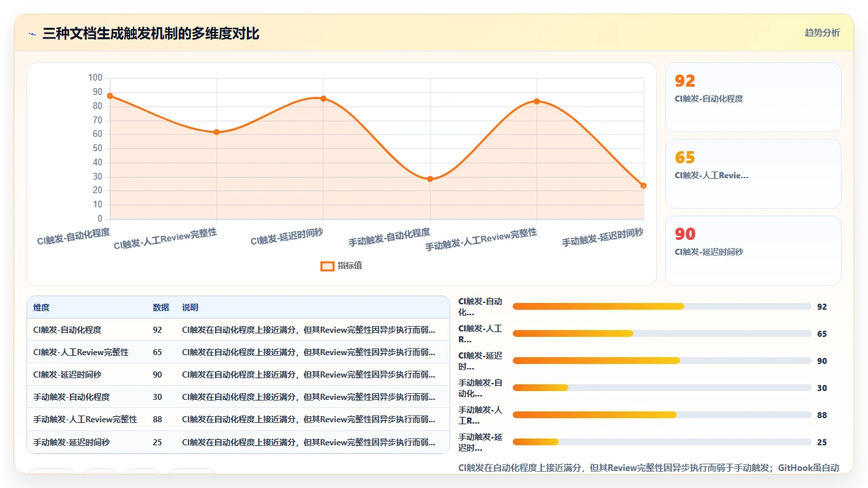Click the lightning icon beside the dashboard title

click(32, 33)
